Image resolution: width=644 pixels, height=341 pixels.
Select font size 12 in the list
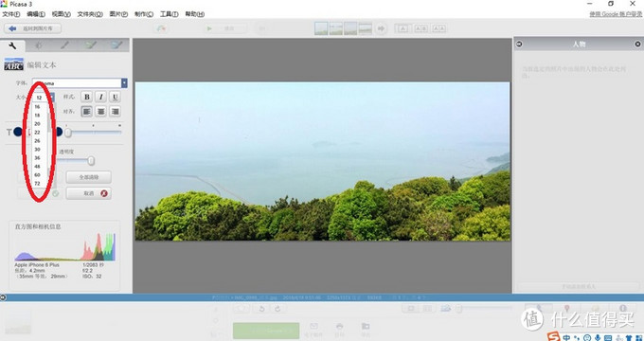[x=39, y=98]
